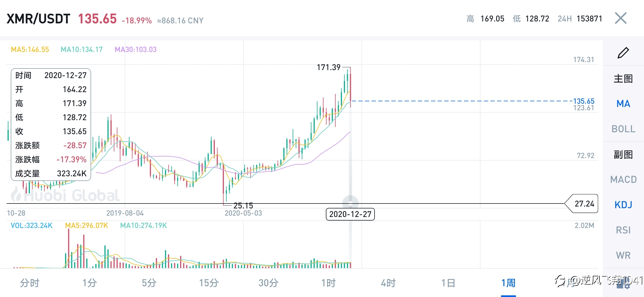Image resolution: width=644 pixels, height=297 pixels.
Task: Enable the MACD sub-chart indicator
Action: 623,180
